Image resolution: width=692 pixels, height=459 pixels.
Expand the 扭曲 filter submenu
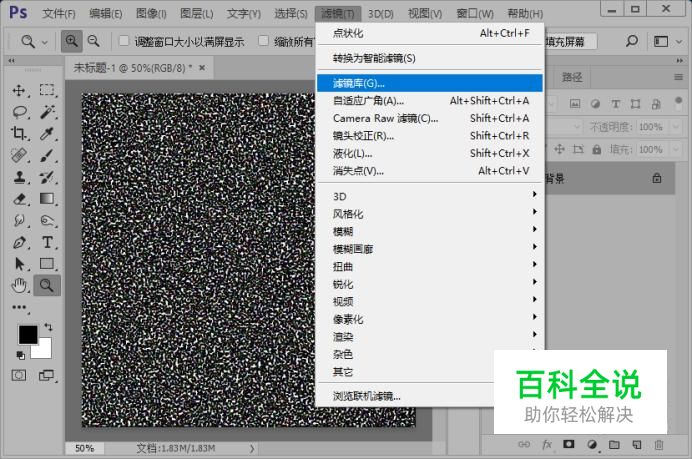pyautogui.click(x=430, y=266)
